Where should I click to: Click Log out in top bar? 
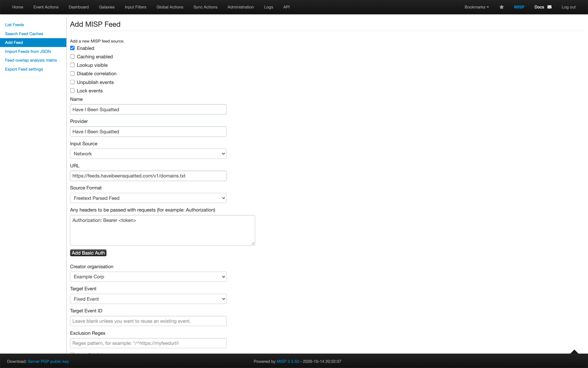[x=568, y=7]
